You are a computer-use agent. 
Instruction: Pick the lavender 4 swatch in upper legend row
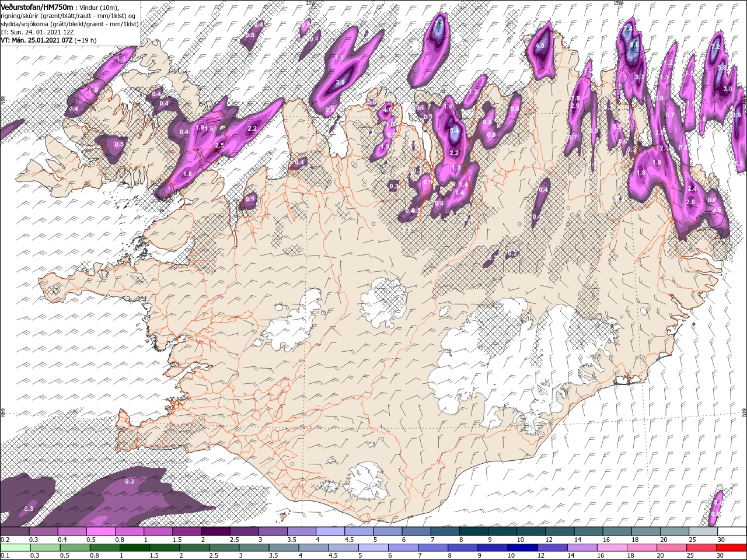330,531
